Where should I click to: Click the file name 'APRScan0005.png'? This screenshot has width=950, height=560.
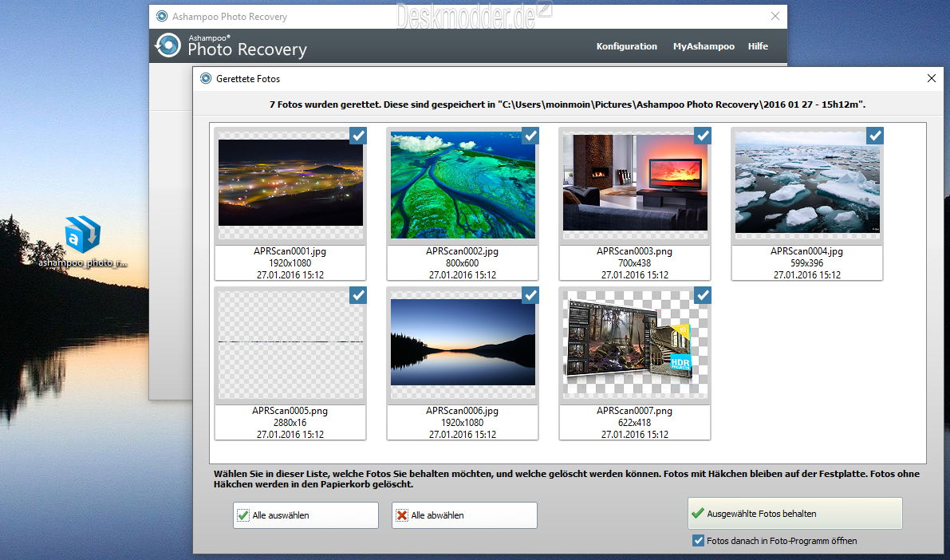click(x=290, y=410)
